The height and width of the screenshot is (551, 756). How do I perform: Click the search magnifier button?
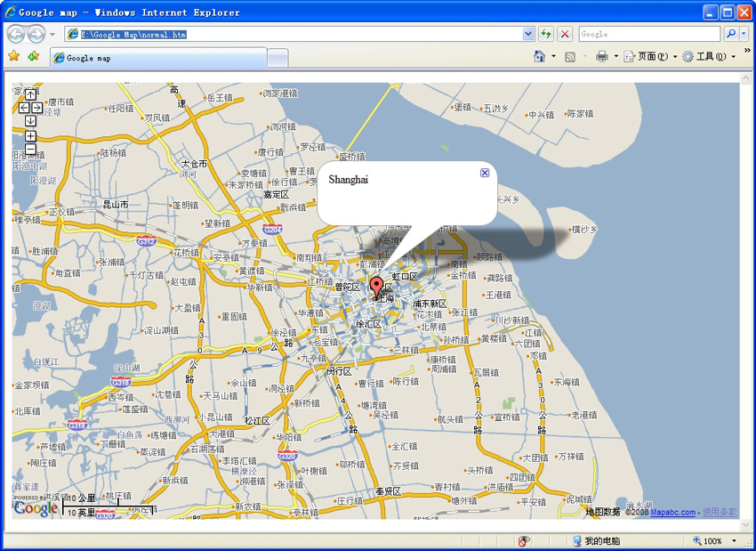731,34
